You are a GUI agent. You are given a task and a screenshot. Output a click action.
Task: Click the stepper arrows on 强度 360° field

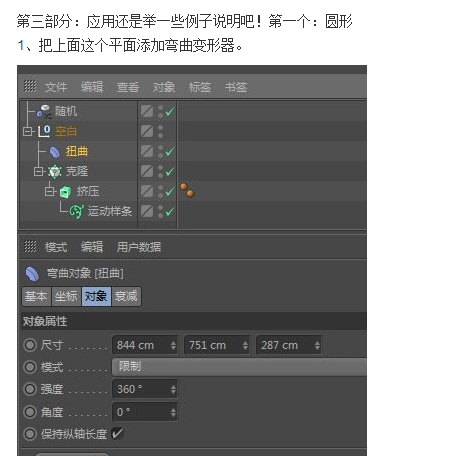(173, 389)
